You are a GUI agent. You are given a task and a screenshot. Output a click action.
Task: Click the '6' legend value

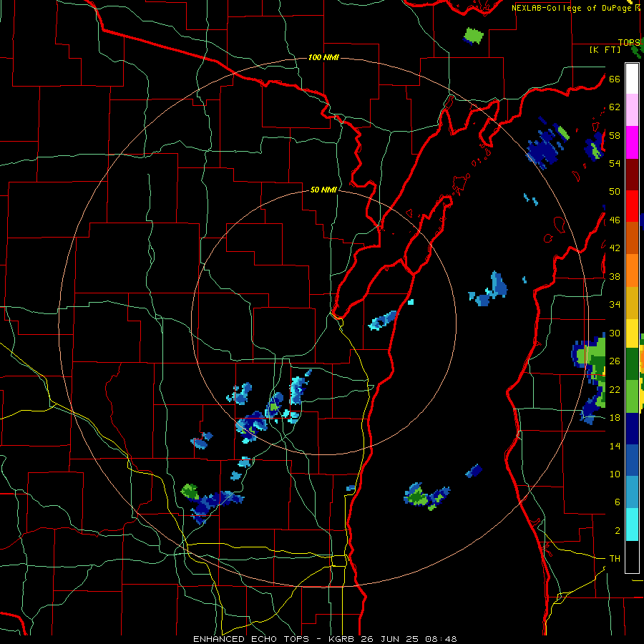pyautogui.click(x=618, y=502)
